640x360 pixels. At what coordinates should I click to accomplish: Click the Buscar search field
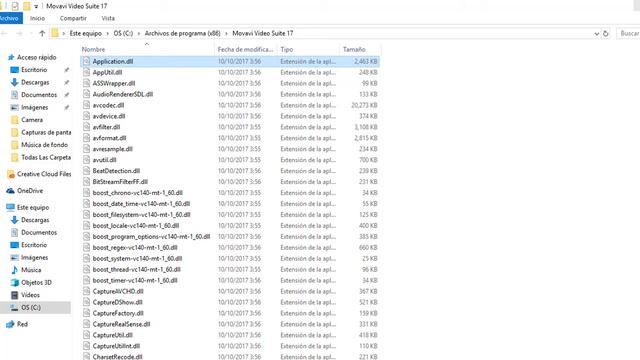click(x=629, y=33)
